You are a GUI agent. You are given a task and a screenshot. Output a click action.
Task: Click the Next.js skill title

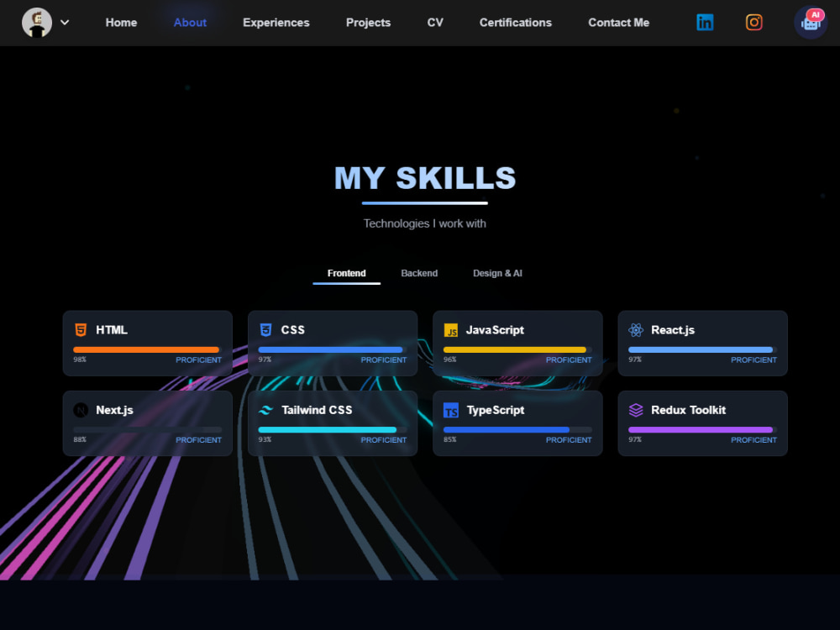coord(114,411)
